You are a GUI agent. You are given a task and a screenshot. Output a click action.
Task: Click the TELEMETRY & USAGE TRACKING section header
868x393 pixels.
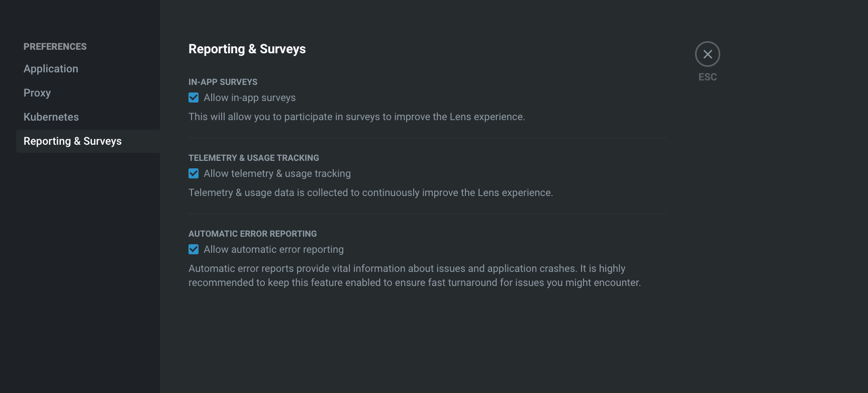254,157
